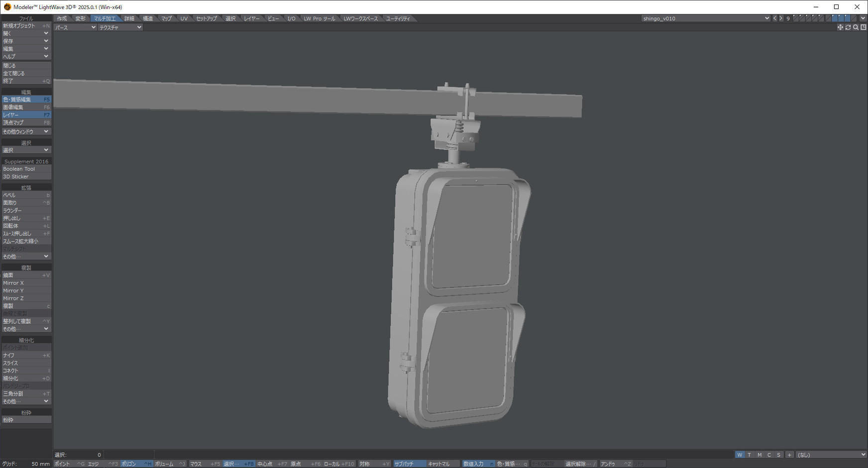Click アンドゥ (Undo) button

pos(616,464)
